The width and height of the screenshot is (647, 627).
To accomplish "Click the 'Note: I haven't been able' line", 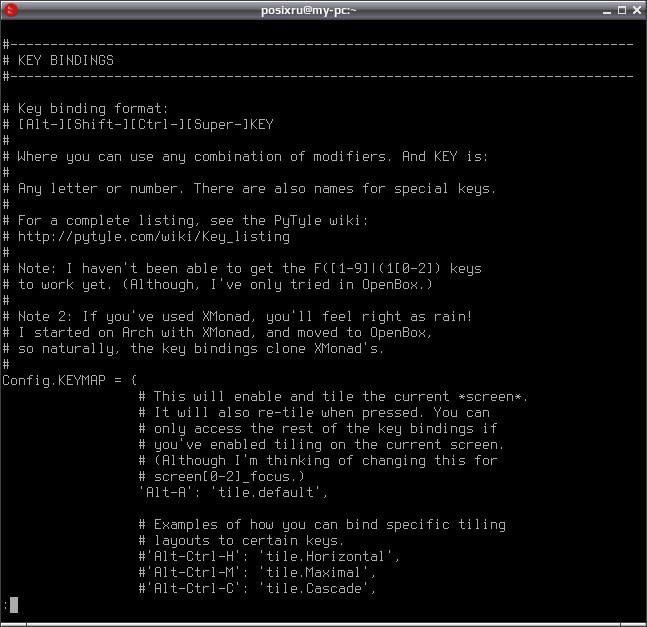I will (x=242, y=269).
